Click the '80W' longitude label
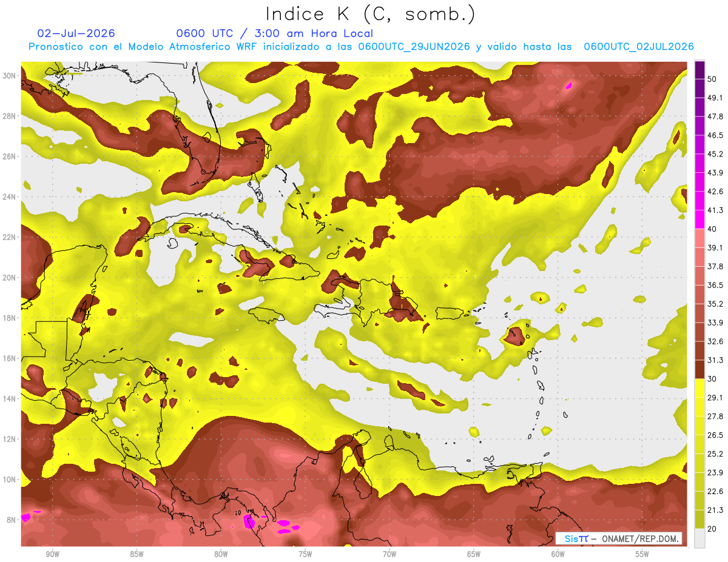 pos(221,554)
